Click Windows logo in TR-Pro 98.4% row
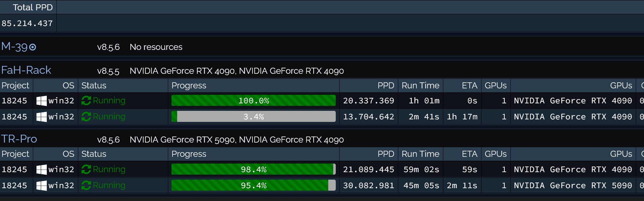Image resolution: width=644 pixels, height=201 pixels. click(41, 170)
